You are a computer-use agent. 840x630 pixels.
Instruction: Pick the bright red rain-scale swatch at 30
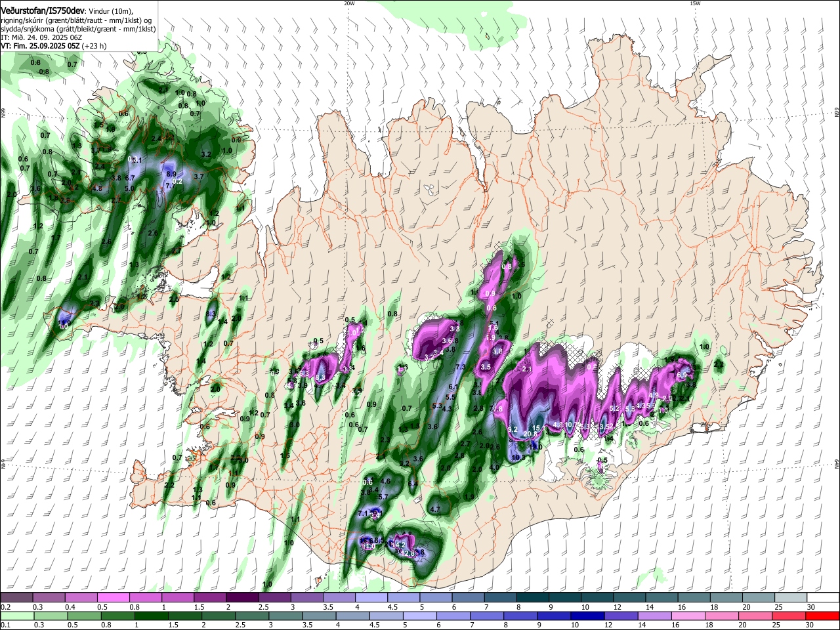click(x=822, y=616)
